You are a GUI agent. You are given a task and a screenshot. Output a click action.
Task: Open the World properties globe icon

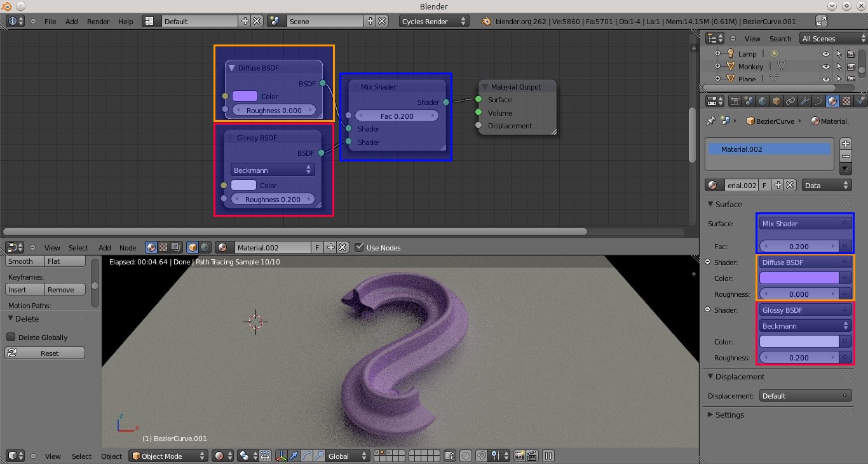(763, 101)
